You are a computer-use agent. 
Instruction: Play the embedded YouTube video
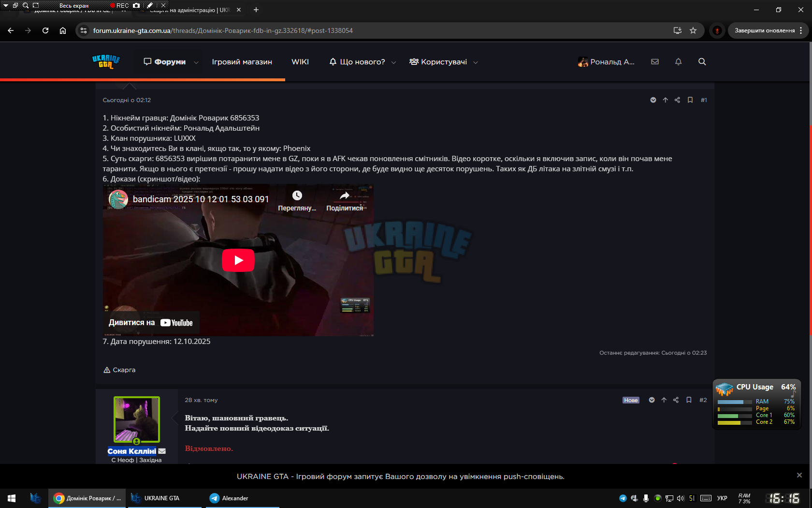[x=238, y=260]
